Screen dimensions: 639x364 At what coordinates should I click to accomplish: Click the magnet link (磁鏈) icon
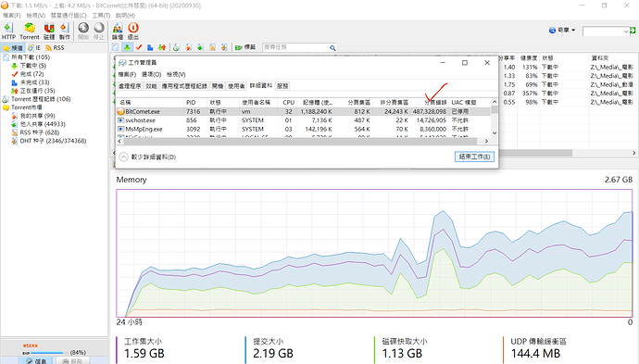click(x=49, y=31)
